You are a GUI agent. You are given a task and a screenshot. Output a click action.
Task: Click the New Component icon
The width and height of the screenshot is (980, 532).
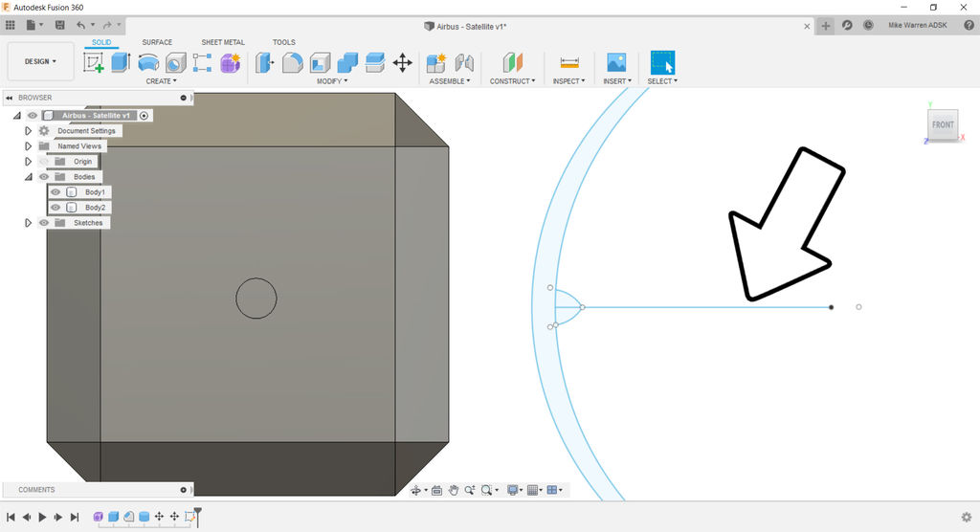pos(436,62)
